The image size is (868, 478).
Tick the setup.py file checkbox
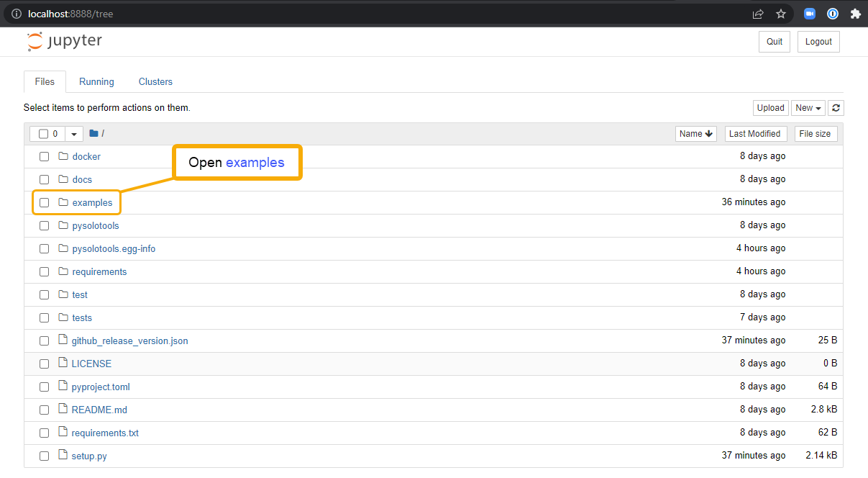(x=44, y=456)
